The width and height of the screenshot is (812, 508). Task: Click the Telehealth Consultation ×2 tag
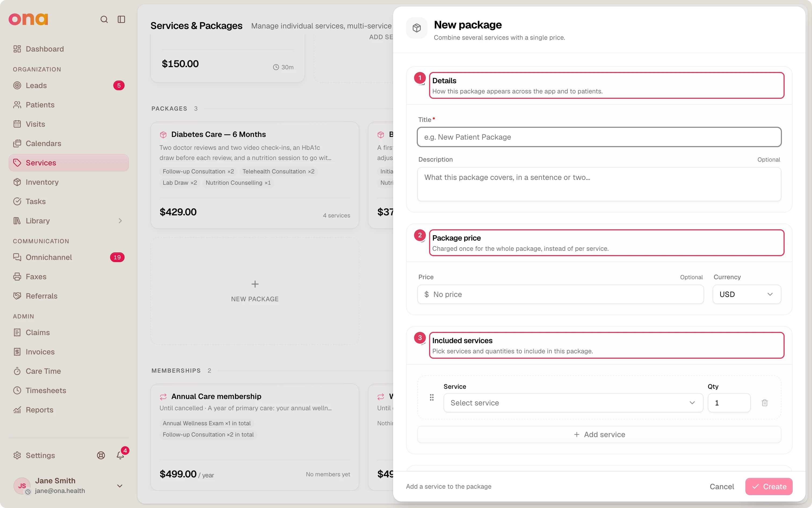(x=278, y=171)
